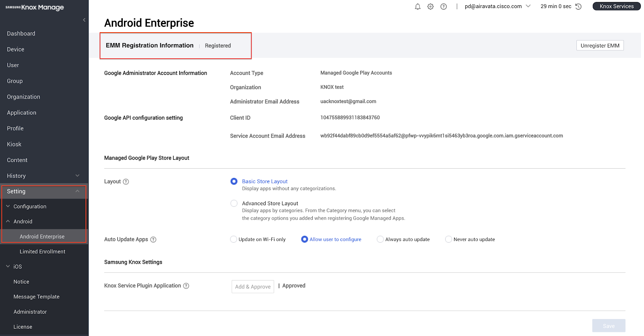
Task: Choose Update on Wi-Fi only option
Action: click(233, 239)
